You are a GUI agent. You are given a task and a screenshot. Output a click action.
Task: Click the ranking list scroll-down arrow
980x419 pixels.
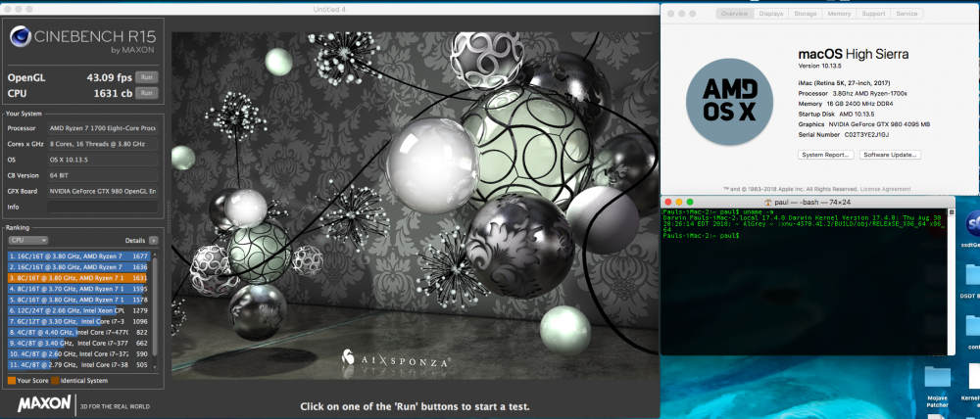point(155,366)
